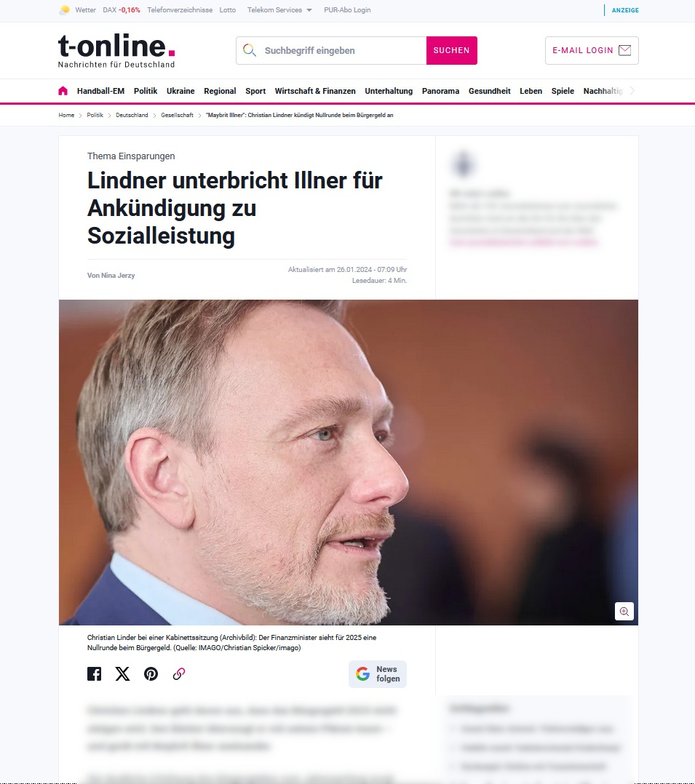This screenshot has height=784, width=695.
Task: Click the search magnifier icon
Action: pos(249,50)
